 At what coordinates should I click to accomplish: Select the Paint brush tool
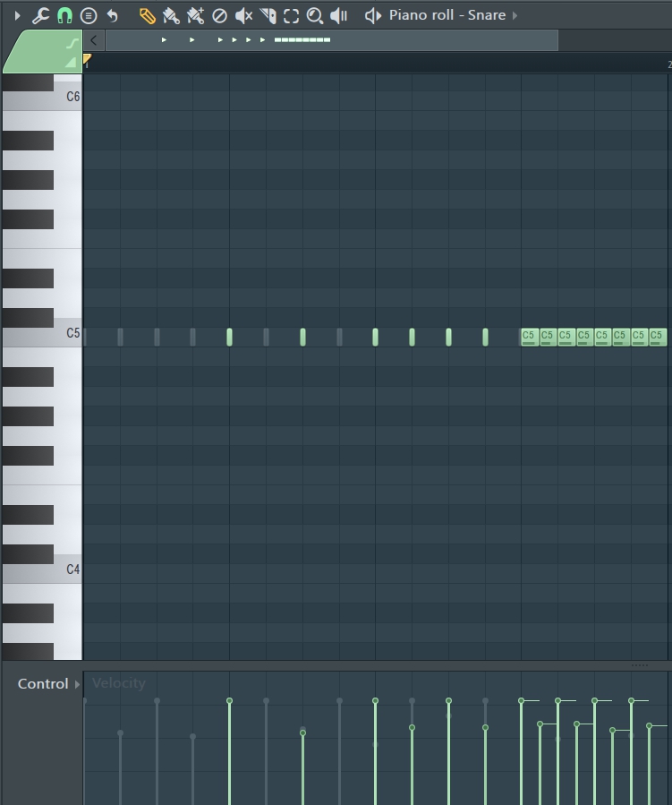pos(171,15)
